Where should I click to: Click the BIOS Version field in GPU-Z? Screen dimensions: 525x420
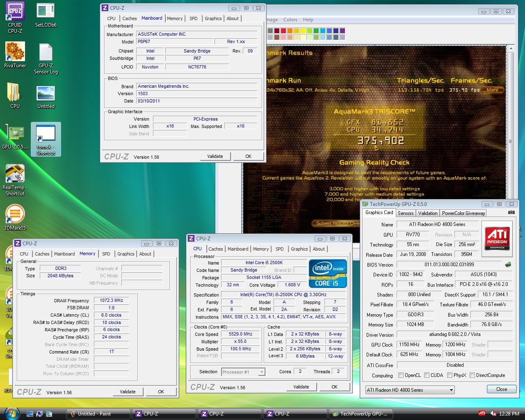tap(449, 265)
